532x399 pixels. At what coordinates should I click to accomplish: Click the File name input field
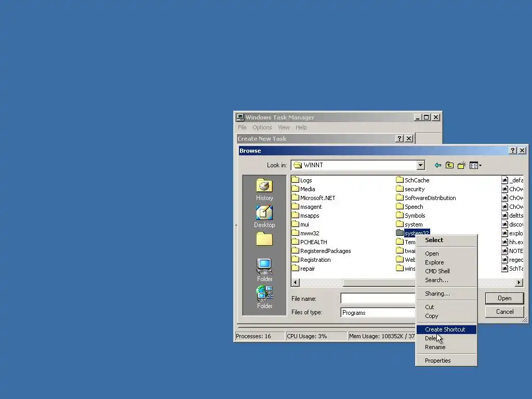click(x=378, y=298)
